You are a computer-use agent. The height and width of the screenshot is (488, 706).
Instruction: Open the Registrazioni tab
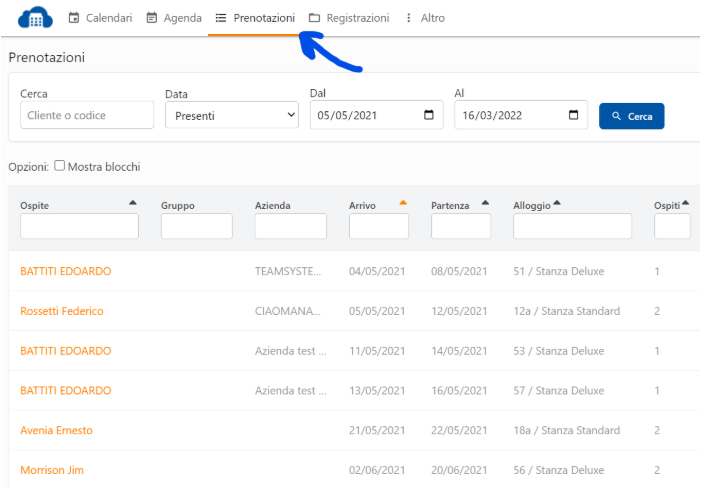(349, 18)
